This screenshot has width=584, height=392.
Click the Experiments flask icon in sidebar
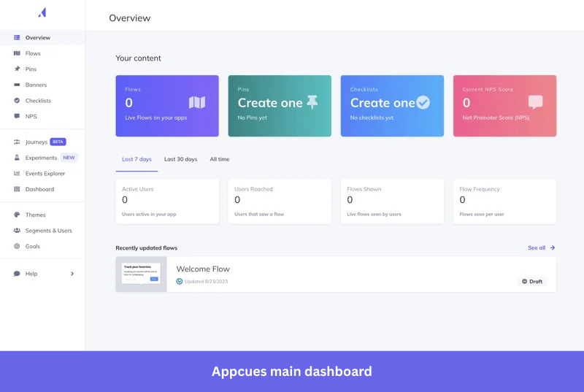click(x=17, y=158)
